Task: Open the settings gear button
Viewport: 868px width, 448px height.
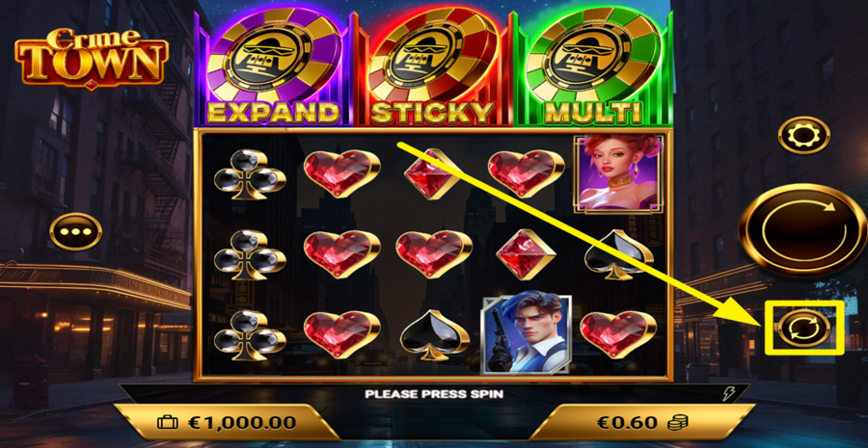Action: (x=803, y=135)
